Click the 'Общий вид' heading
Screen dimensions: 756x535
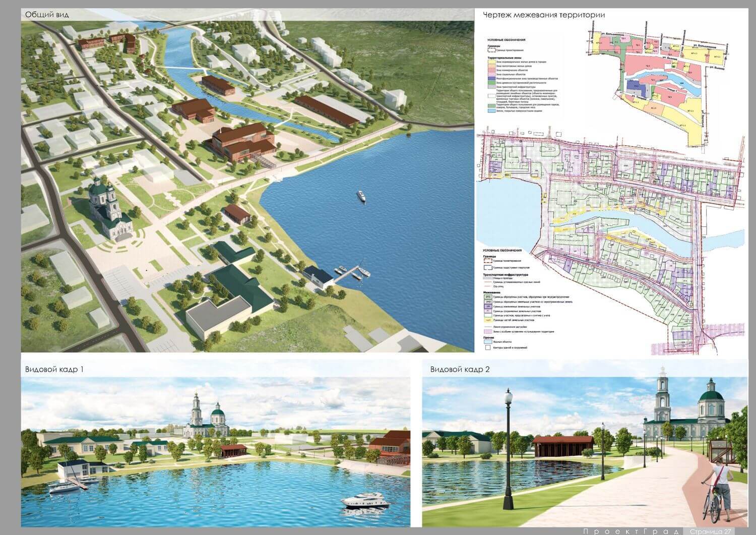pyautogui.click(x=47, y=15)
